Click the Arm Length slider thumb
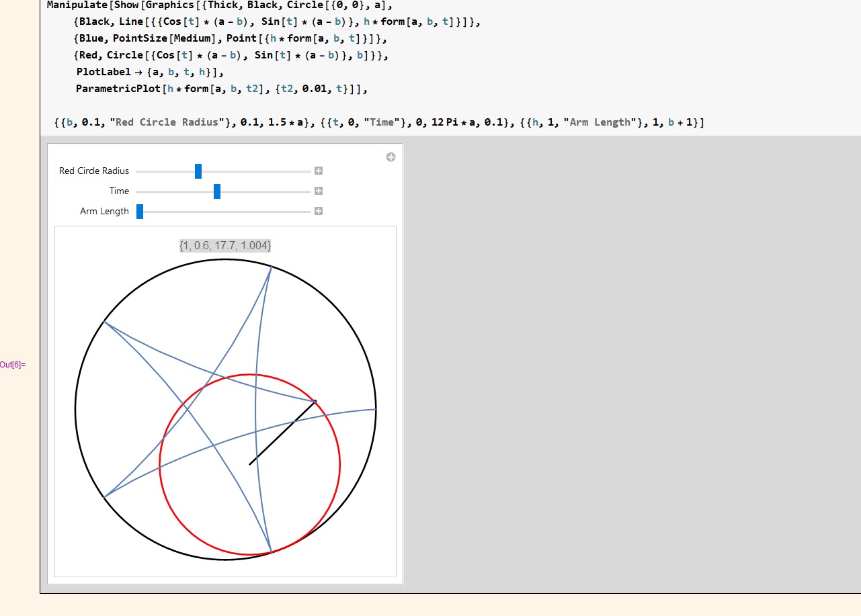861x616 pixels. point(140,212)
